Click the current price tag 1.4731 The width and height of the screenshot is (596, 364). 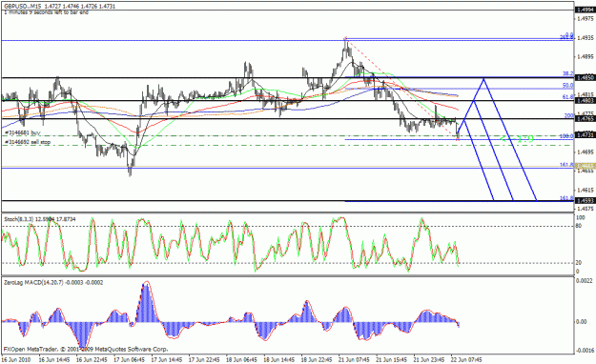[x=585, y=135]
